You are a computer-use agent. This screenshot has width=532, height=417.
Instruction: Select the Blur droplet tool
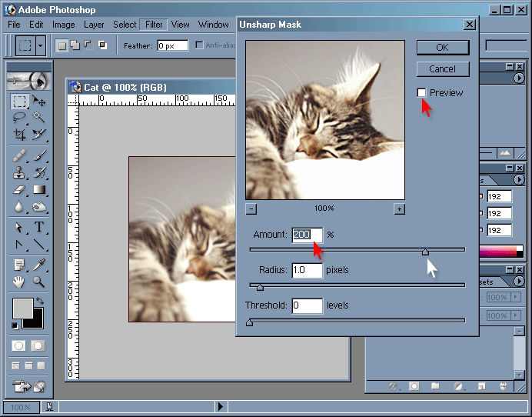(19, 206)
